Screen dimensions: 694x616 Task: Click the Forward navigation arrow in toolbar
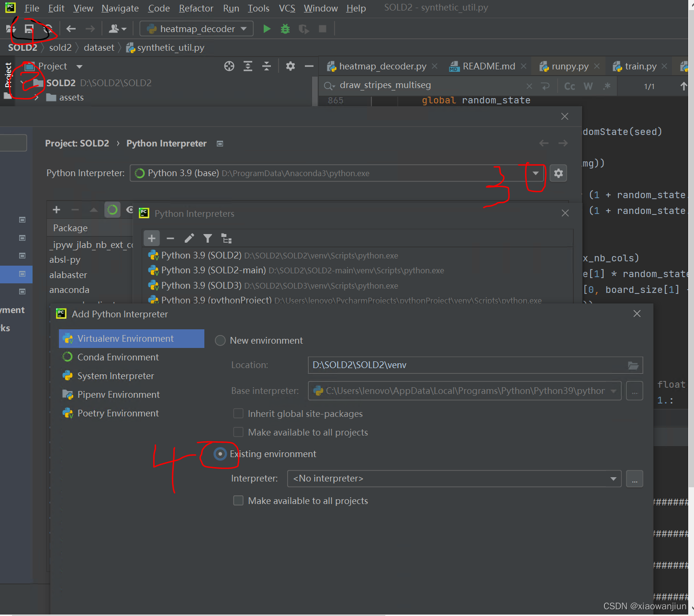coord(90,29)
